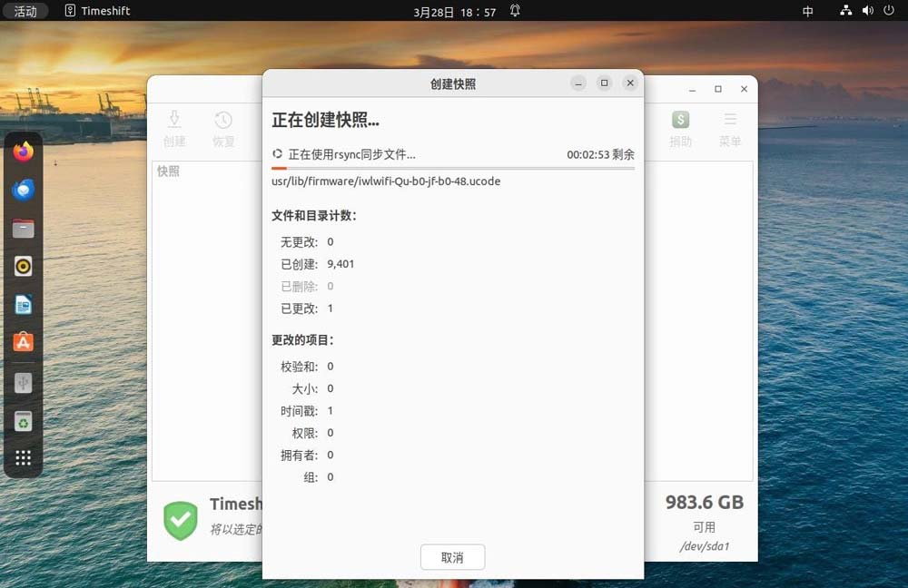The width and height of the screenshot is (908, 588).
Task: Open the input method language indicator
Action: (808, 11)
